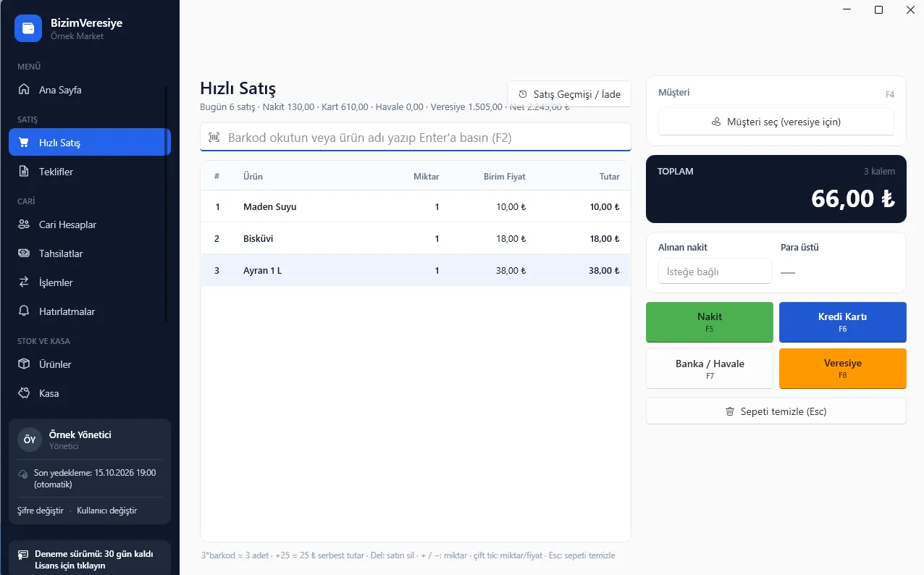
Task: Click the cloud backup icon by Son yedekleme
Action: coord(23,474)
